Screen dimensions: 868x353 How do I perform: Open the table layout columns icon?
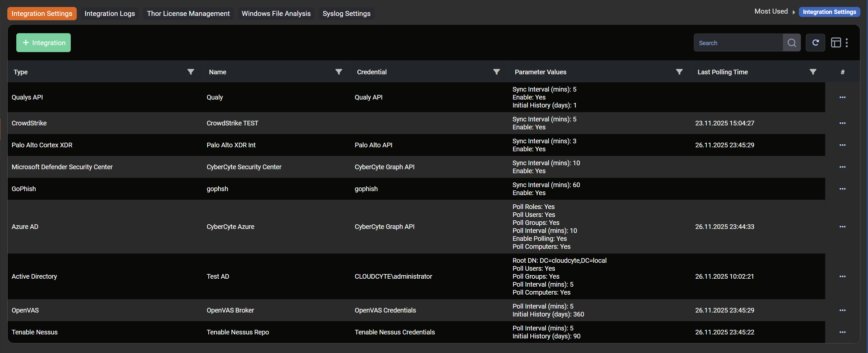point(836,43)
